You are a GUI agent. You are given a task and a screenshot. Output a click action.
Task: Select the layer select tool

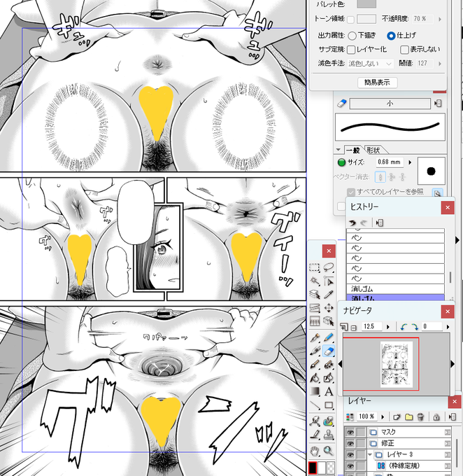click(315, 295)
